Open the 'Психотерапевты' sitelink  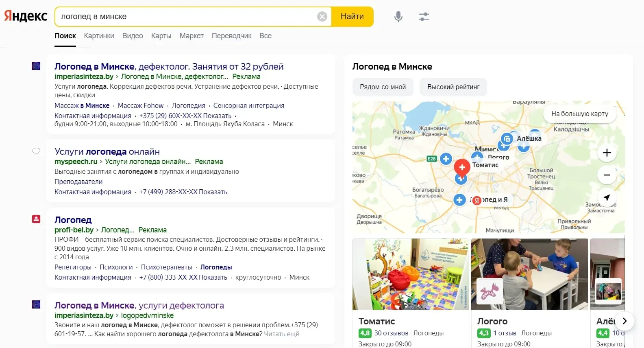point(166,267)
